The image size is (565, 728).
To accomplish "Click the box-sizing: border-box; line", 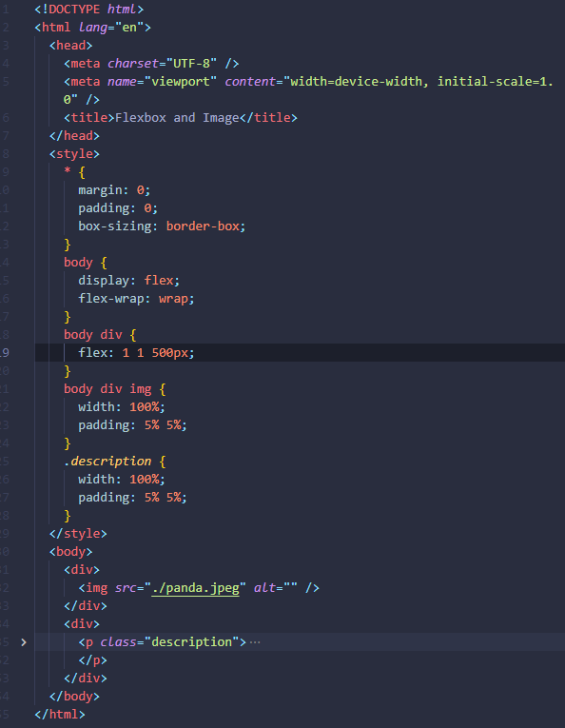I will pos(162,226).
